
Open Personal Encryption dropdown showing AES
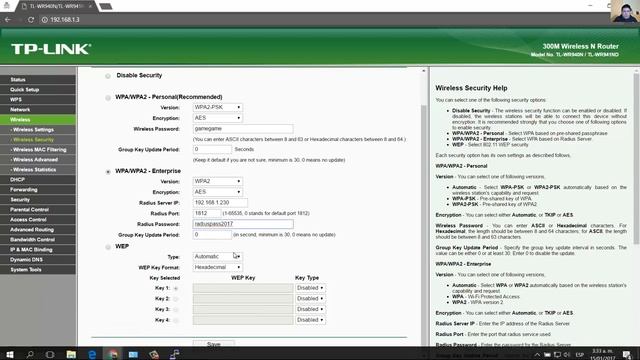pyautogui.click(x=218, y=118)
